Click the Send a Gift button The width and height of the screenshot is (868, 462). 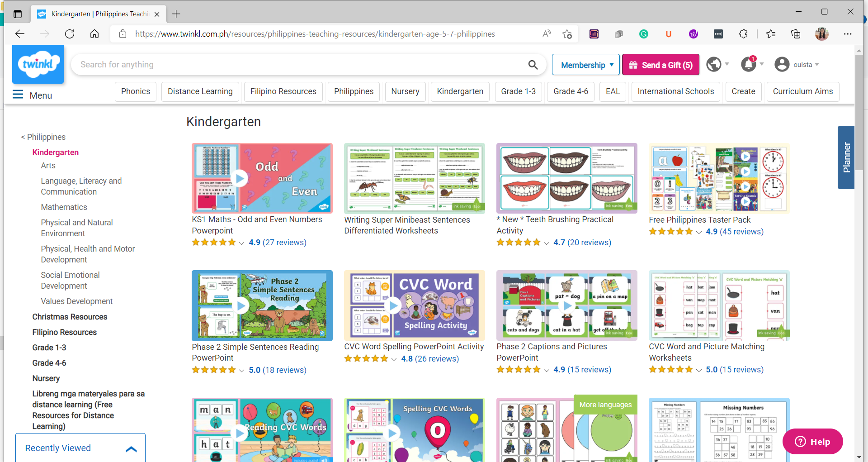coord(660,65)
